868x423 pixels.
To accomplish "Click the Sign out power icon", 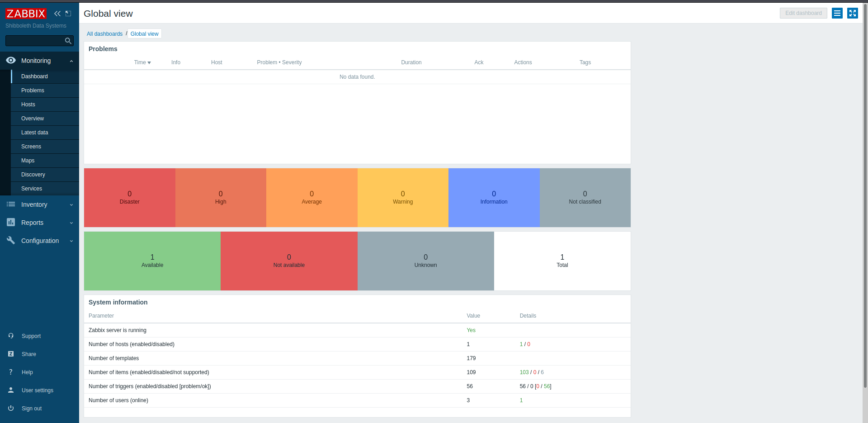I will point(11,408).
